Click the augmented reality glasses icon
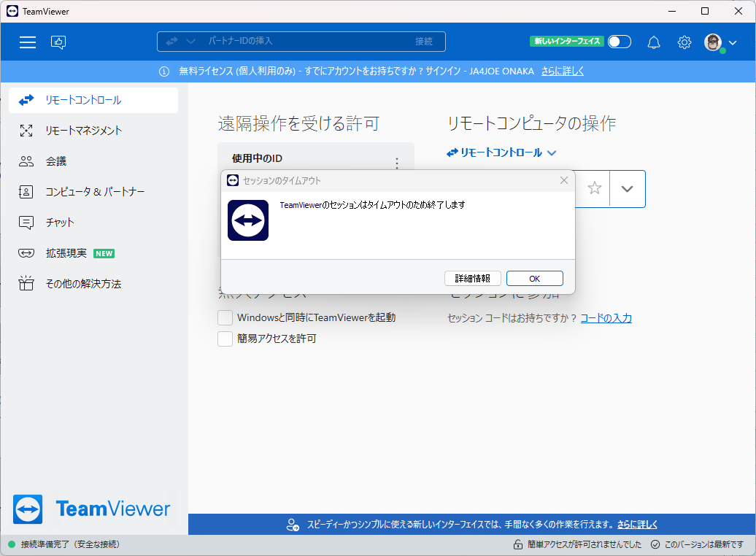Screen dimensions: 756x556 26,253
